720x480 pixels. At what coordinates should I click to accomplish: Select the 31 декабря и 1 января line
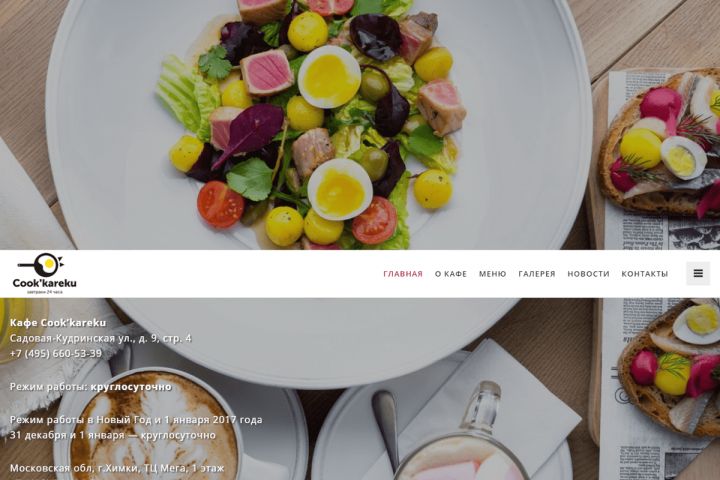[x=112, y=435]
